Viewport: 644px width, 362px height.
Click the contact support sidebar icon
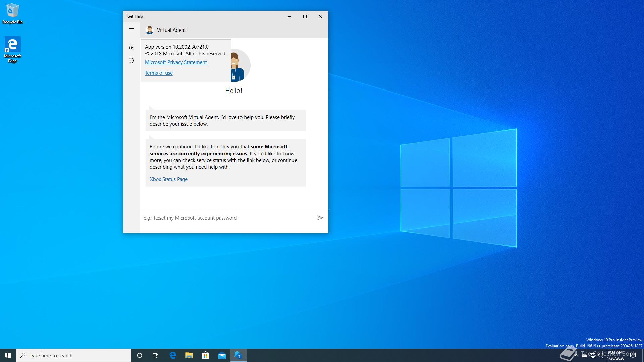(131, 47)
